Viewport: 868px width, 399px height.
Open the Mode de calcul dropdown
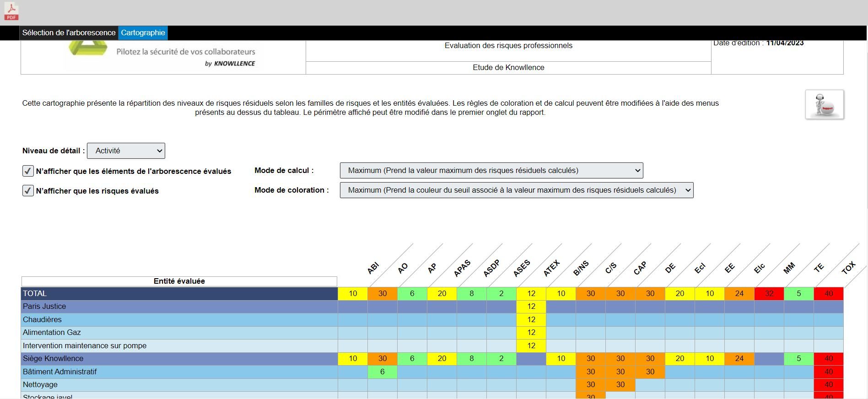click(491, 170)
